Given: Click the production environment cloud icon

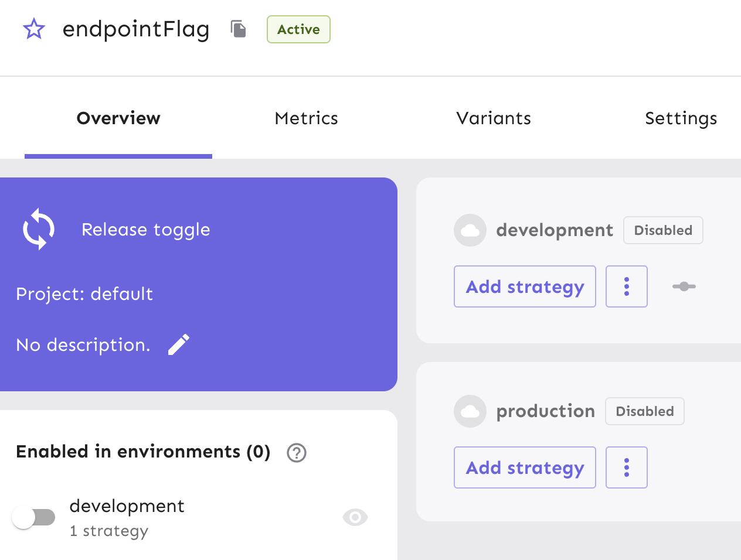Looking at the screenshot, I should coord(470,411).
